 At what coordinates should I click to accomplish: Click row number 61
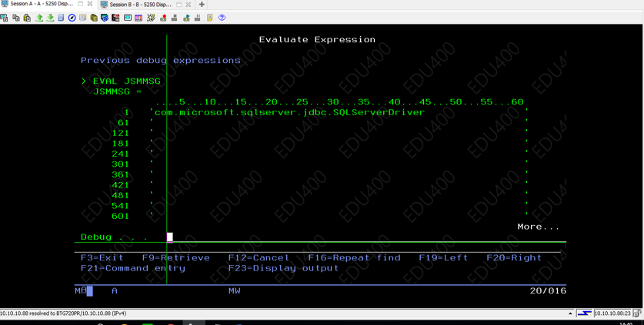point(123,123)
